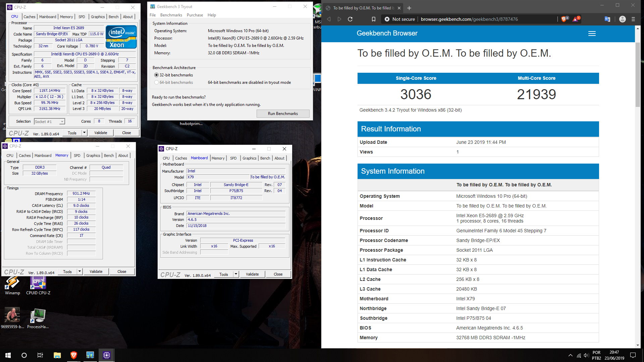Click the Cortana search circle on taskbar
644x362 pixels.
(x=24, y=355)
